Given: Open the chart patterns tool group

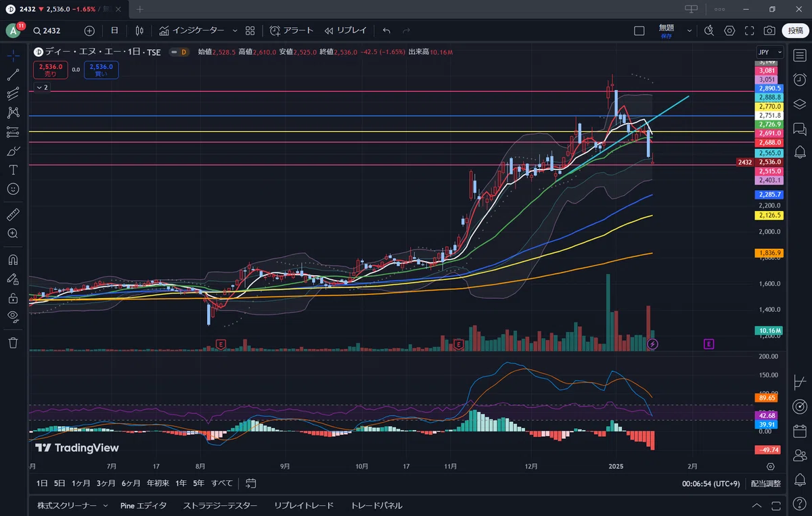Looking at the screenshot, I should 13,112.
